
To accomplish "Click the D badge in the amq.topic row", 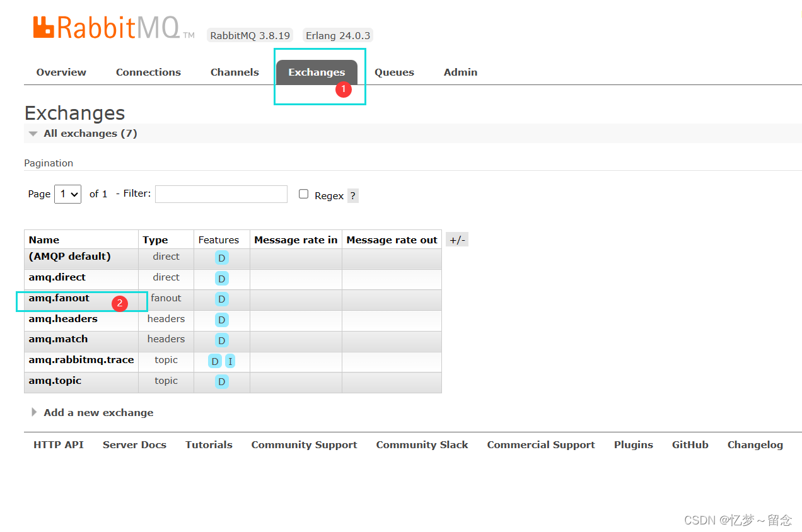I will [221, 381].
